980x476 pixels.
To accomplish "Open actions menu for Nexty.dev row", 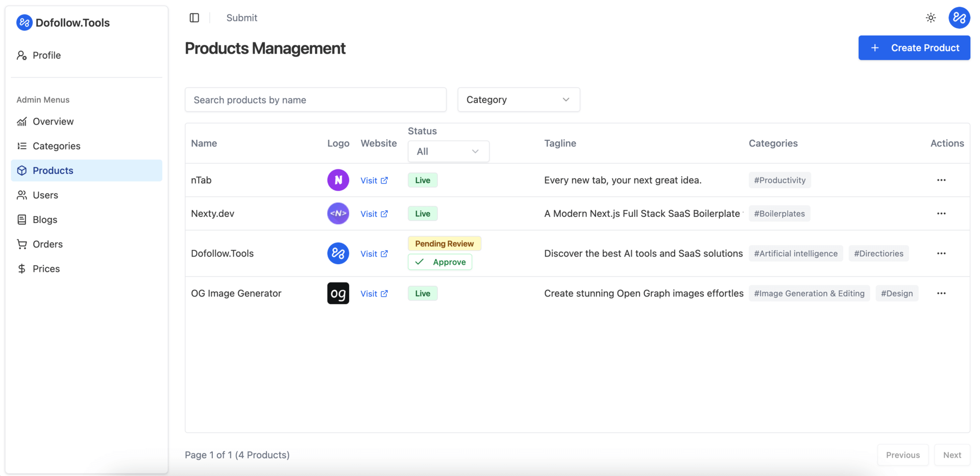I will pyautogui.click(x=941, y=214).
